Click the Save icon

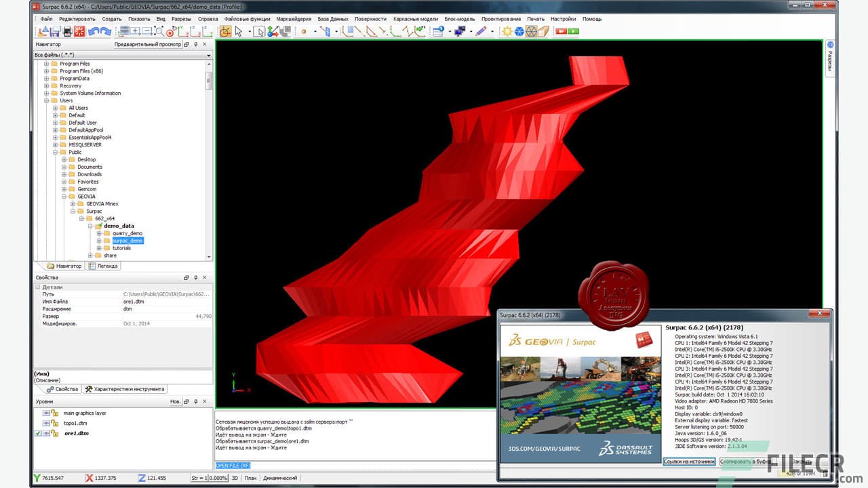[54, 30]
